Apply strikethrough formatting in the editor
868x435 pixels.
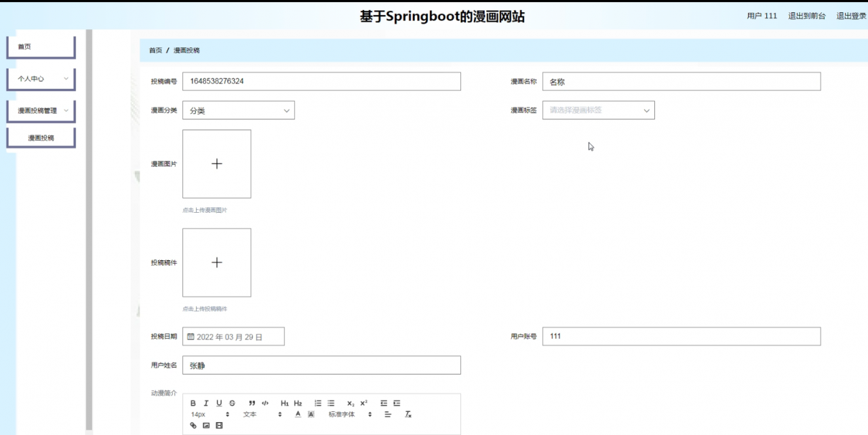[x=233, y=403]
